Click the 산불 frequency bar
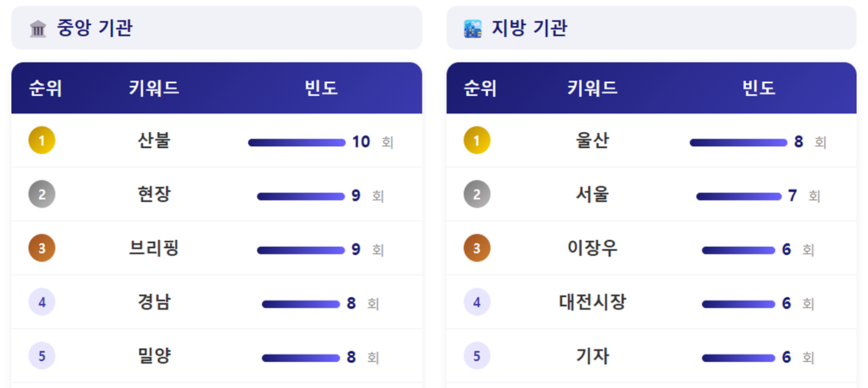This screenshot has width=868, height=388. 296,143
